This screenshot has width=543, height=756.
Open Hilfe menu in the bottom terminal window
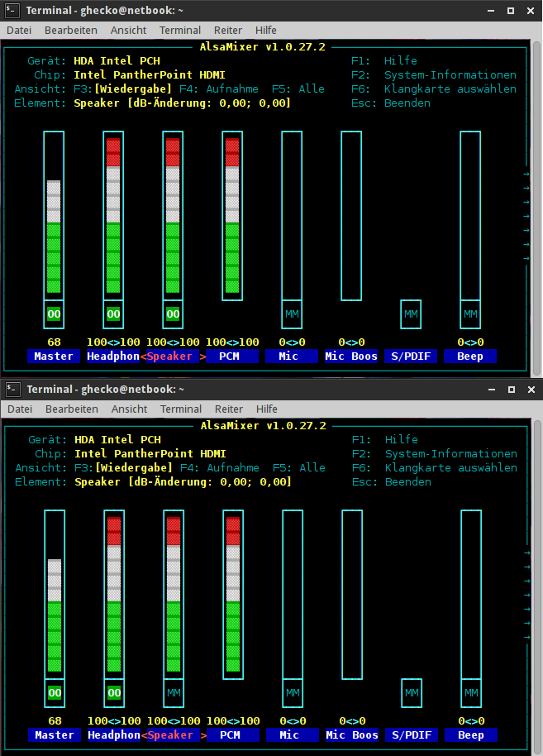coord(267,409)
